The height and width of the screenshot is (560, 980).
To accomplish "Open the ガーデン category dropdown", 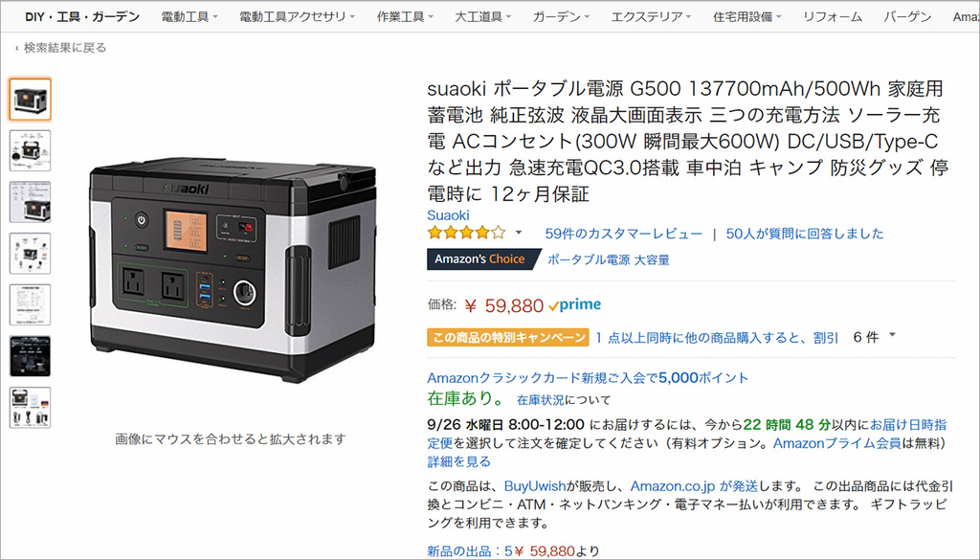I will [x=561, y=17].
